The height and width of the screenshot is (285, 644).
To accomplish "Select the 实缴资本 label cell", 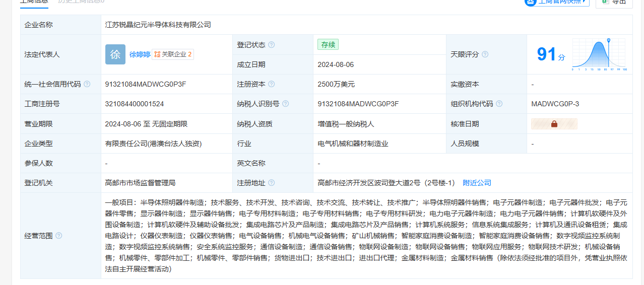I will (x=486, y=84).
